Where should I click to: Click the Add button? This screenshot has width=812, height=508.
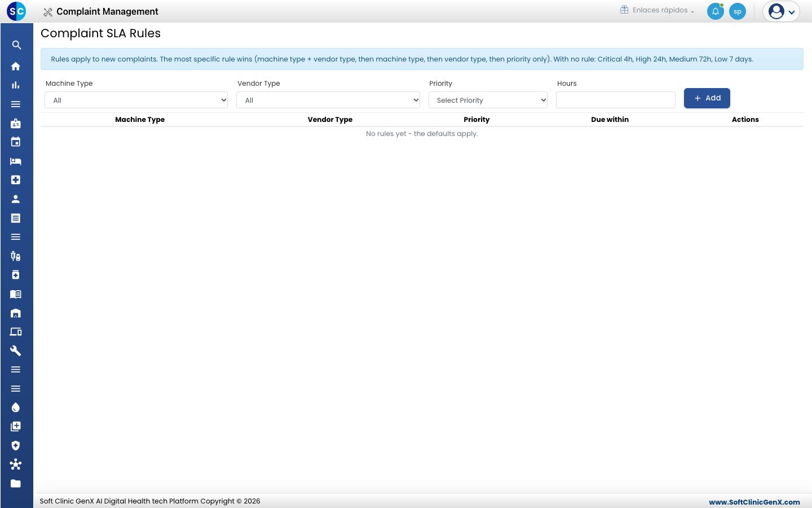click(707, 98)
